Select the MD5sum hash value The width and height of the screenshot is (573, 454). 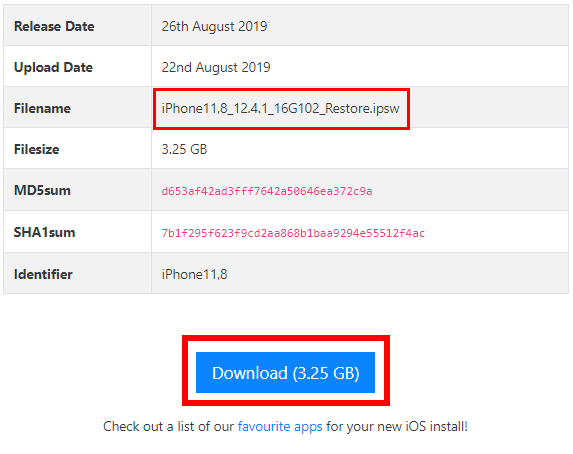[267, 191]
